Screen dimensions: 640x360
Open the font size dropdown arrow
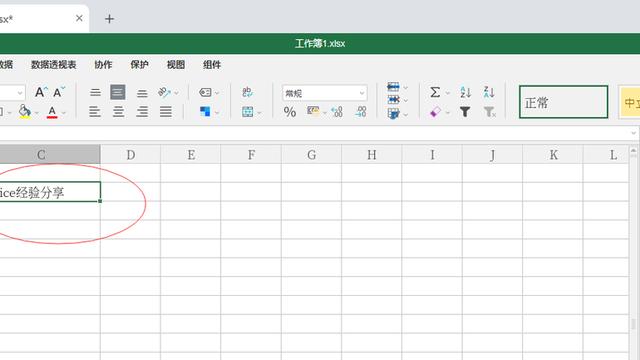coord(20,93)
